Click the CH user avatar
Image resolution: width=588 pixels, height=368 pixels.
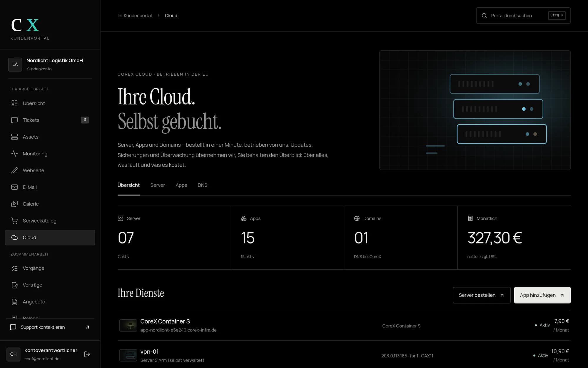click(14, 354)
